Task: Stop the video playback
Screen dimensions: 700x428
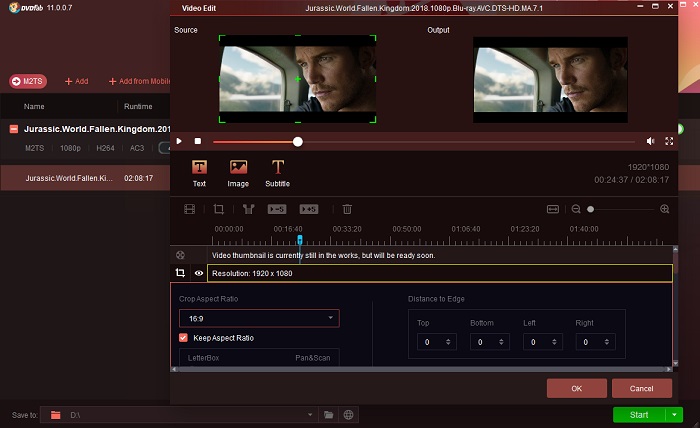Action: click(198, 141)
